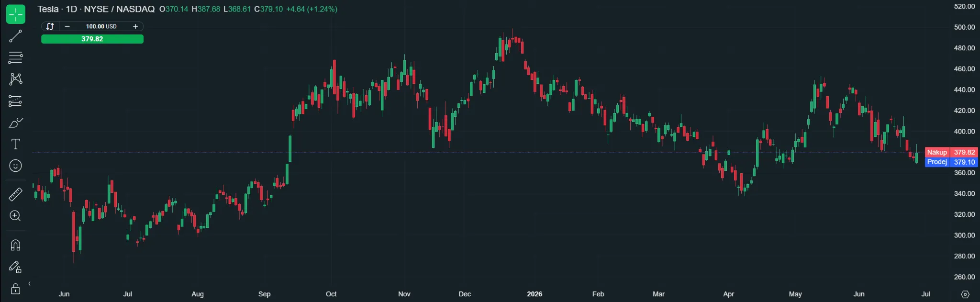Select the XABCD pattern tool

16,79
